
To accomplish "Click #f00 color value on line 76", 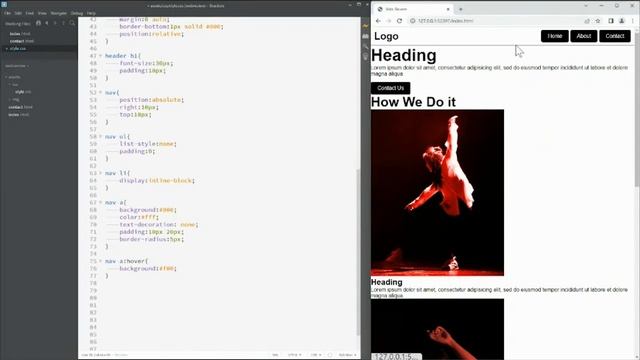I will [167, 269].
